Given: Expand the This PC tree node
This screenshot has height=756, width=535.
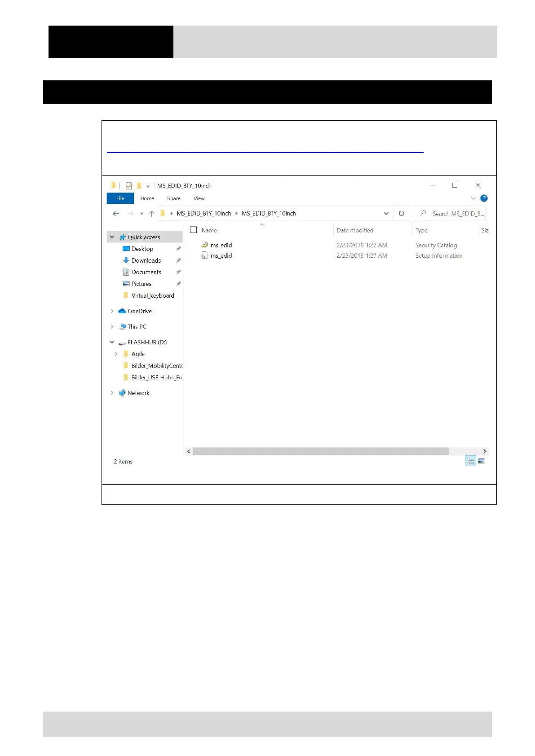Looking at the screenshot, I should click(x=112, y=327).
